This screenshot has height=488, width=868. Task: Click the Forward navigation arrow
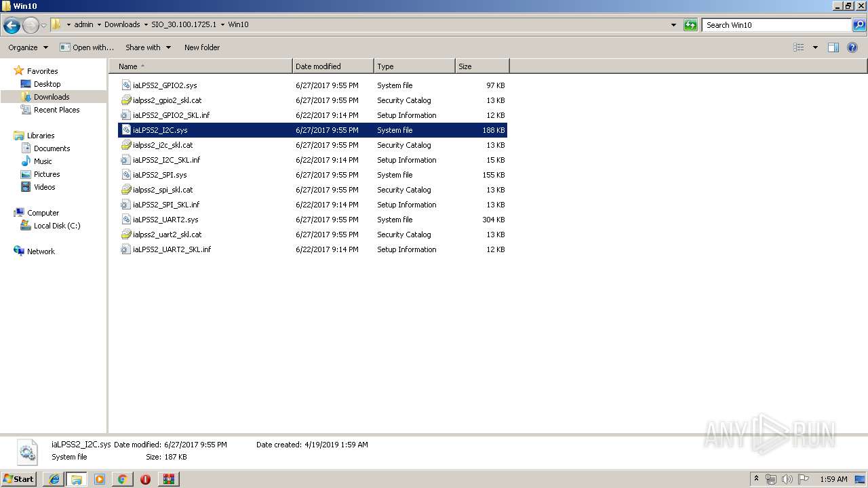click(31, 26)
